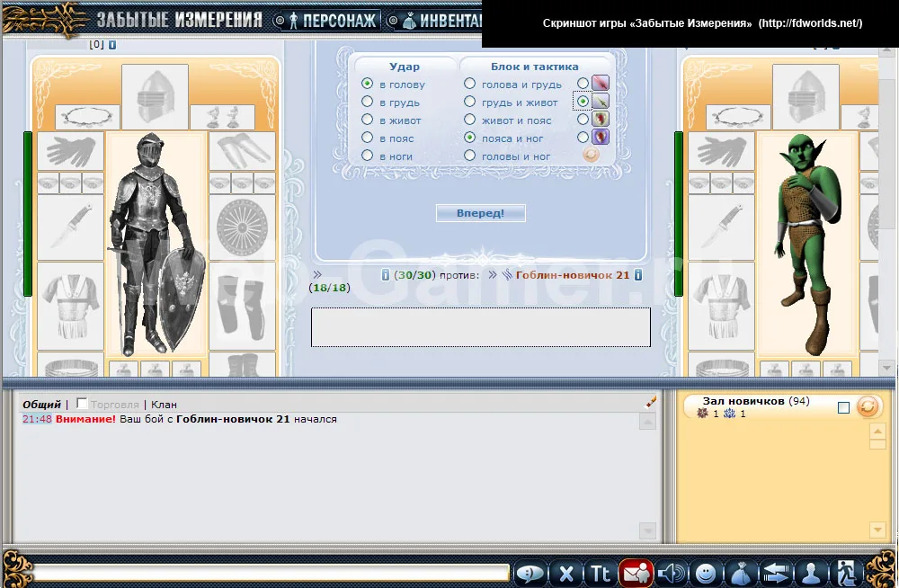This screenshot has width=899, height=588.
Task: Click chat scrollbar down arrow
Action: 647,530
